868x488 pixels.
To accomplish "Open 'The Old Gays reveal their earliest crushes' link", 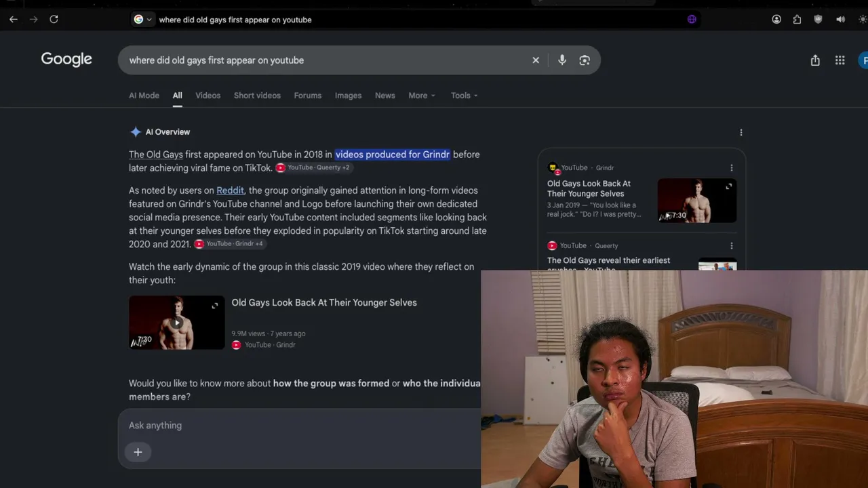I will click(x=608, y=264).
